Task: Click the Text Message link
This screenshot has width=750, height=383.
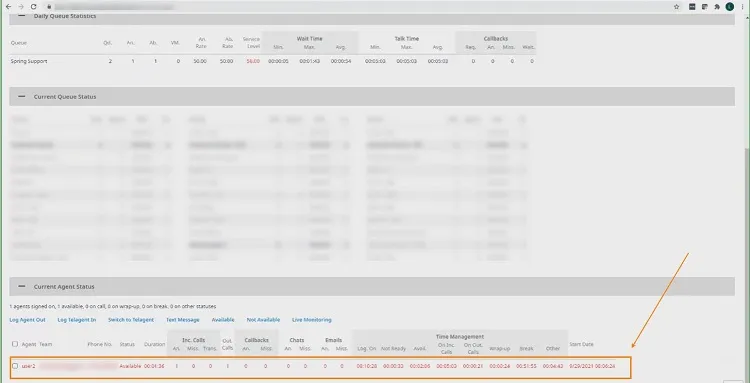Action: tap(183, 319)
